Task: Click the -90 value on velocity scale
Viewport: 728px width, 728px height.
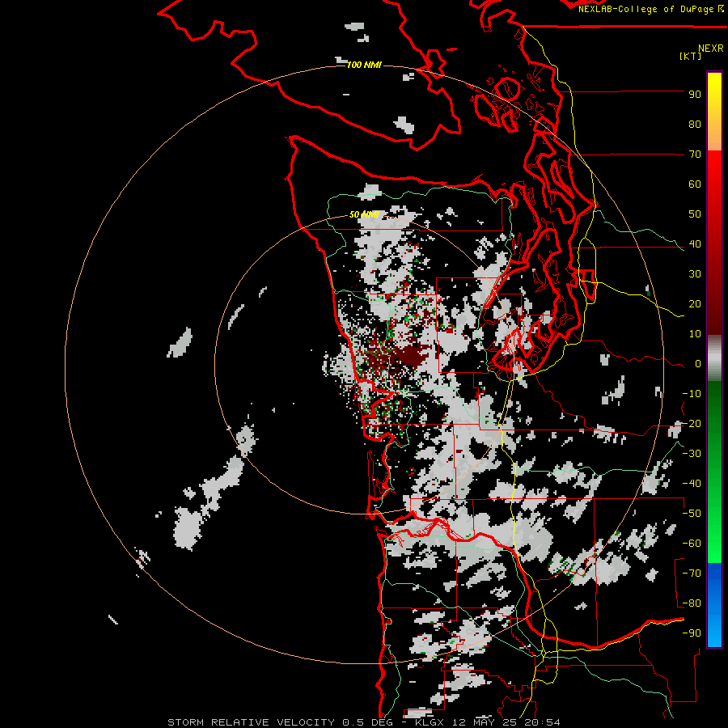Action: (x=692, y=633)
